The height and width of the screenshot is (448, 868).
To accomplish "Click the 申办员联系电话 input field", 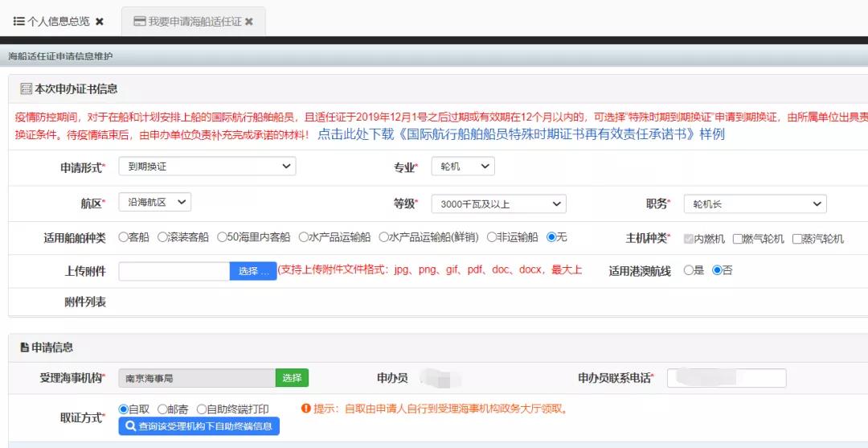I will [726, 378].
